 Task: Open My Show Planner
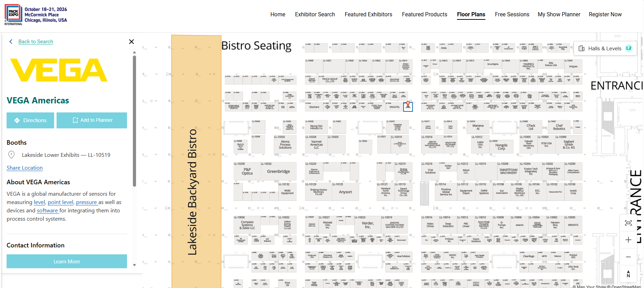pos(559,15)
